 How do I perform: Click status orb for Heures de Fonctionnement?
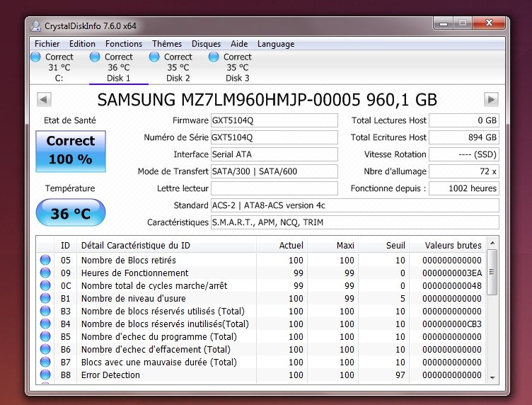(45, 273)
